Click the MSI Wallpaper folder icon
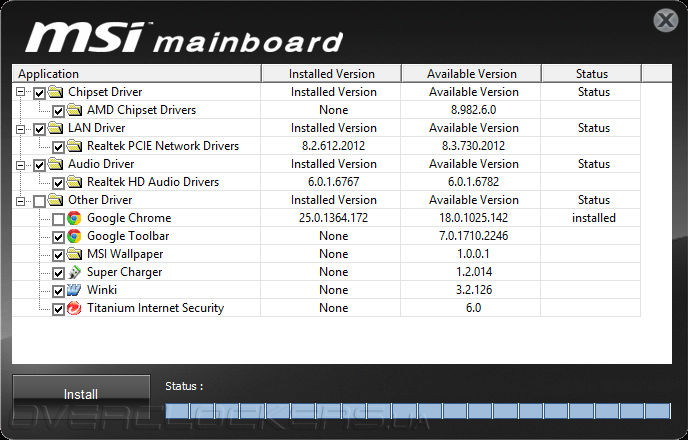The image size is (688, 440). click(x=74, y=254)
